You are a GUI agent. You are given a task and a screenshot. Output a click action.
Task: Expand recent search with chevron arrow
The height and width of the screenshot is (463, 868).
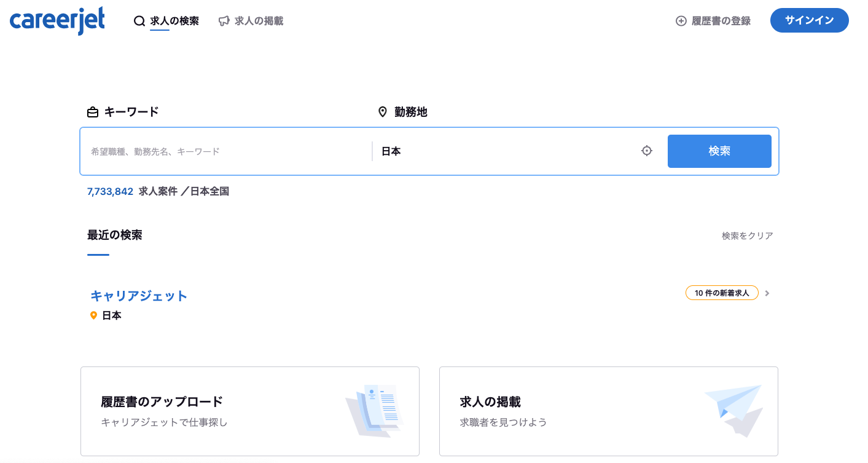pyautogui.click(x=767, y=293)
